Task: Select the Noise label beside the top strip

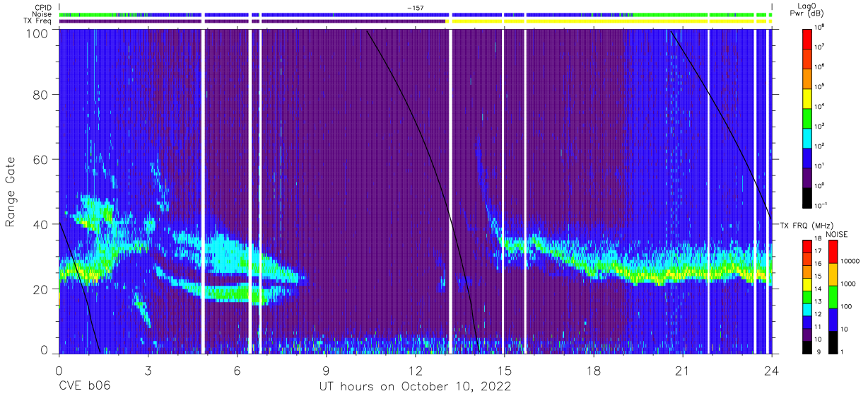Action: click(x=43, y=14)
